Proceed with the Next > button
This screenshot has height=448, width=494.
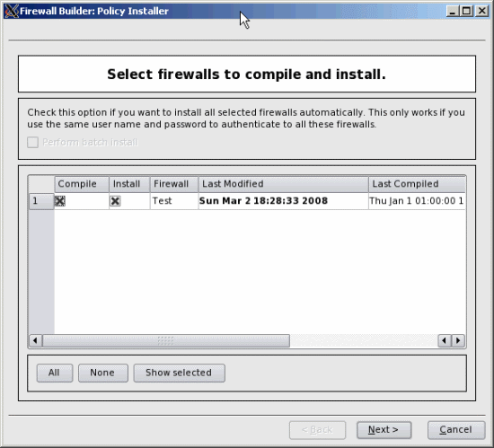[384, 430]
